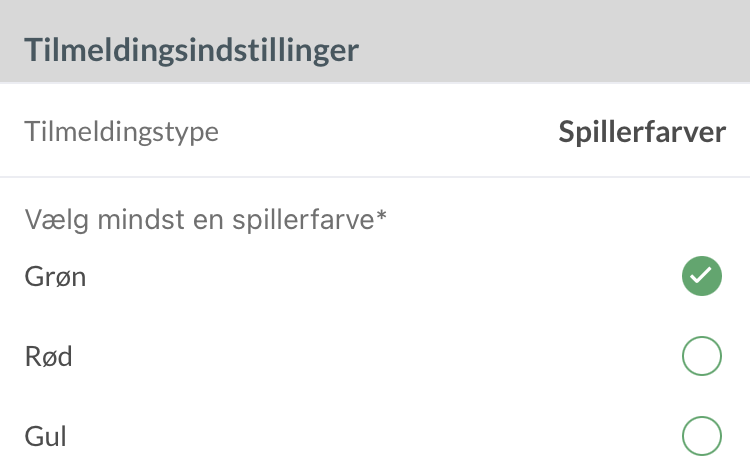Tap the empty circle icon beside Rød
Viewport: 750px width, 472px height.
pyautogui.click(x=702, y=356)
